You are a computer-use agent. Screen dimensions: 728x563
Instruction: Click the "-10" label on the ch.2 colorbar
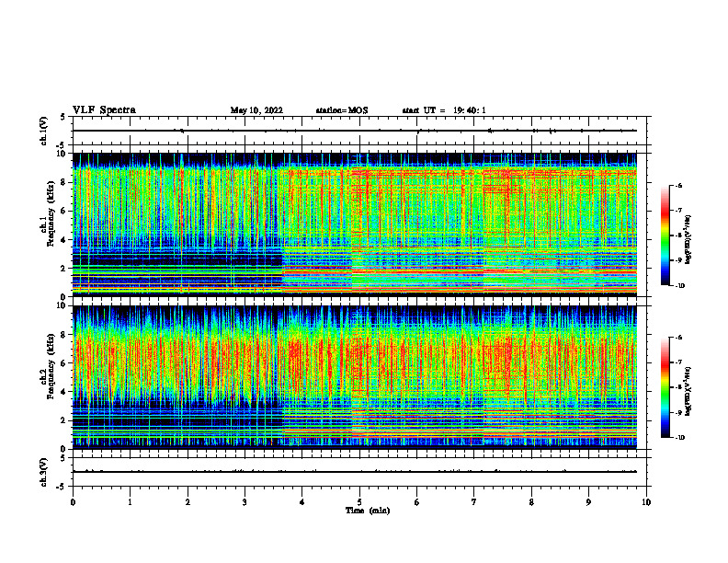point(679,438)
